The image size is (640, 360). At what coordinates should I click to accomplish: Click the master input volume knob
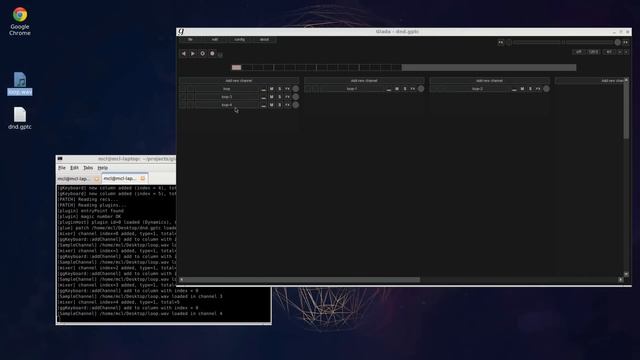pyautogui.click(x=509, y=42)
